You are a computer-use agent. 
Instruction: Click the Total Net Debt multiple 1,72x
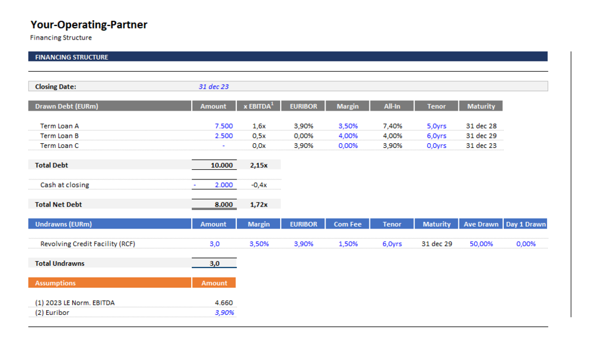click(258, 205)
